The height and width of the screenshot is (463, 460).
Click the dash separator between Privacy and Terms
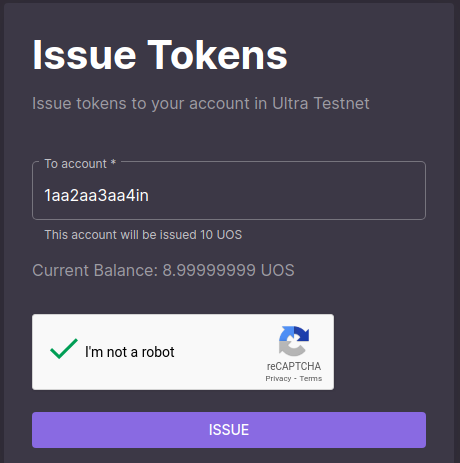click(x=295, y=379)
